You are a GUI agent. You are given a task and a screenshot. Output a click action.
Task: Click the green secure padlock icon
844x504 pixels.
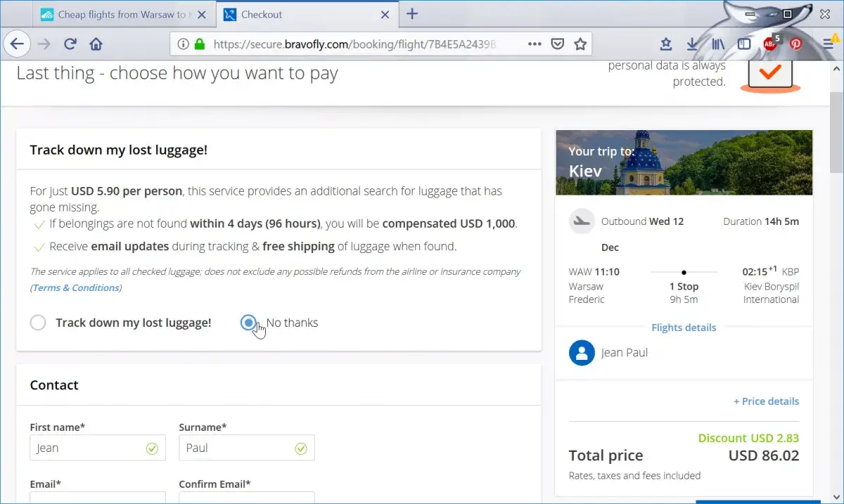pyautogui.click(x=200, y=44)
